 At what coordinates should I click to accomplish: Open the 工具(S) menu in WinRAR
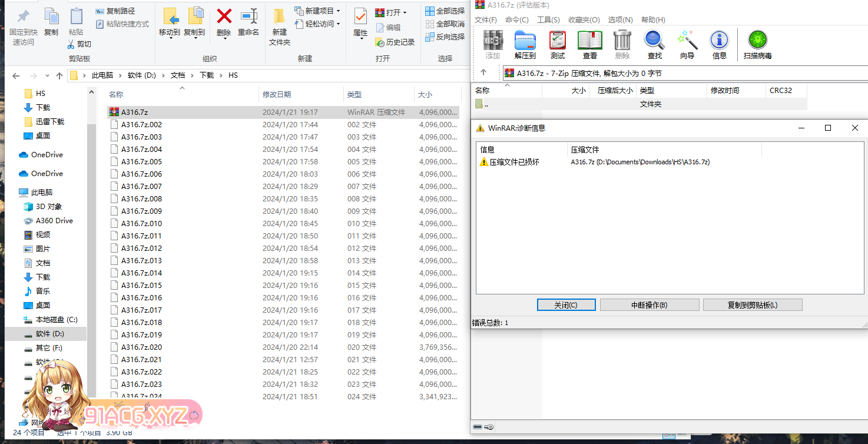548,20
